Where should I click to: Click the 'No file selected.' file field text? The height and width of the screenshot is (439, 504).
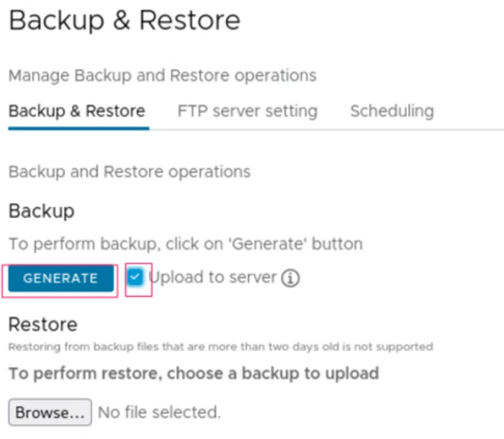pos(159,412)
